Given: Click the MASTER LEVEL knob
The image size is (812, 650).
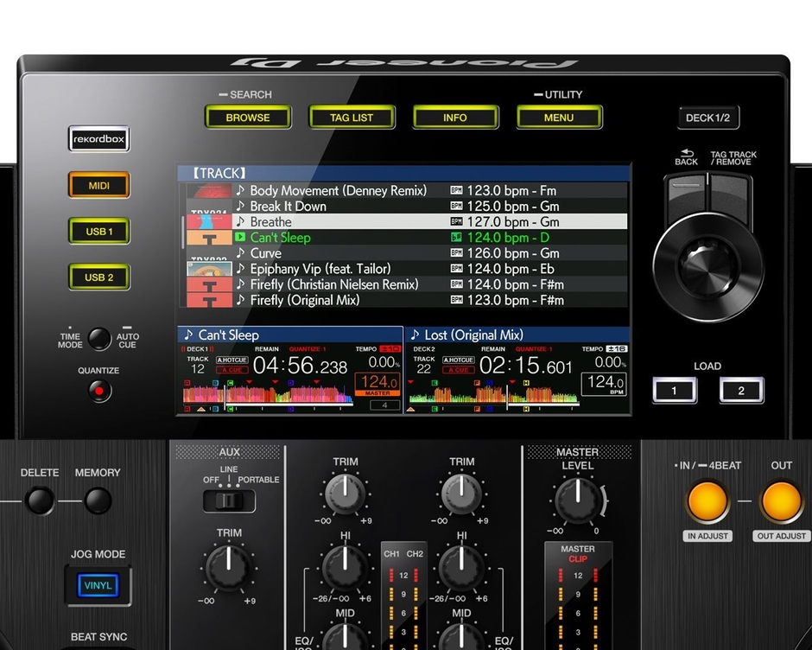Looking at the screenshot, I should [576, 499].
